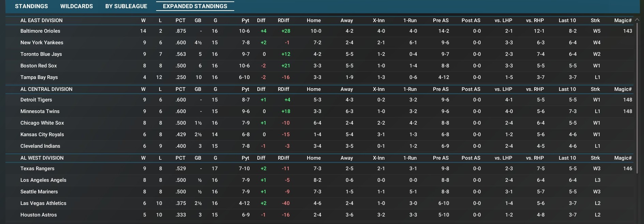The height and width of the screenshot is (224, 644).
Task: Click AL East Magic# column header
Action: [x=623, y=20]
